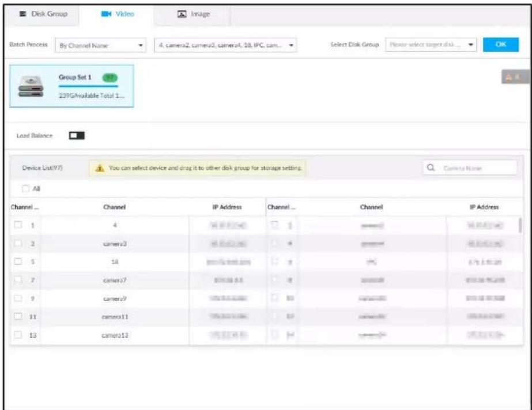Click the Group Set 1 capacity bar
This screenshot has width=532, height=410.
(88, 86)
